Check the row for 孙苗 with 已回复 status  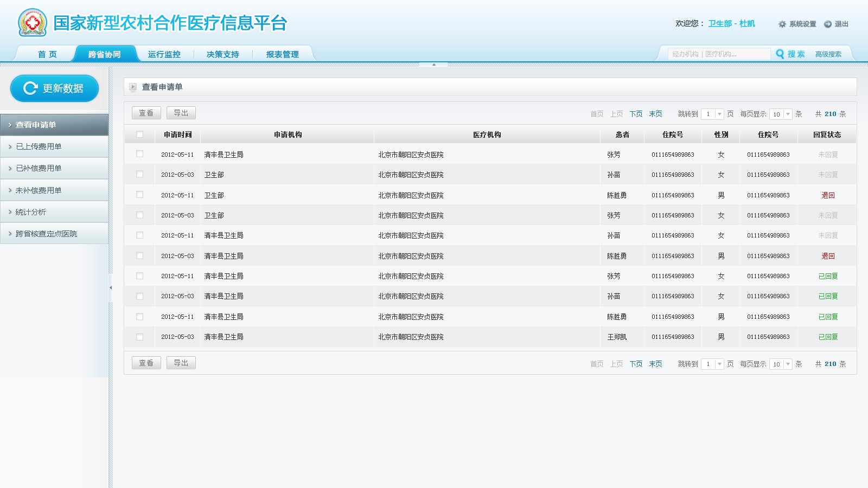coord(139,296)
